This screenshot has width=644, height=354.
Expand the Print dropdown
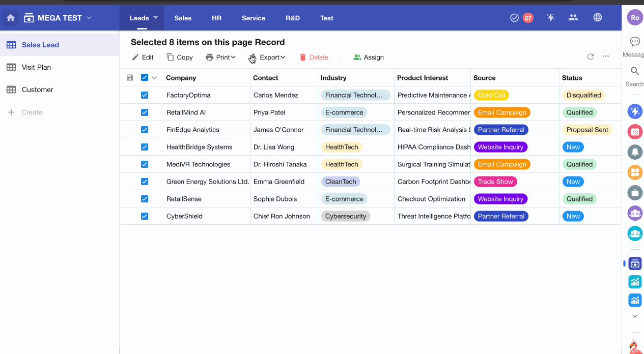pyautogui.click(x=221, y=57)
